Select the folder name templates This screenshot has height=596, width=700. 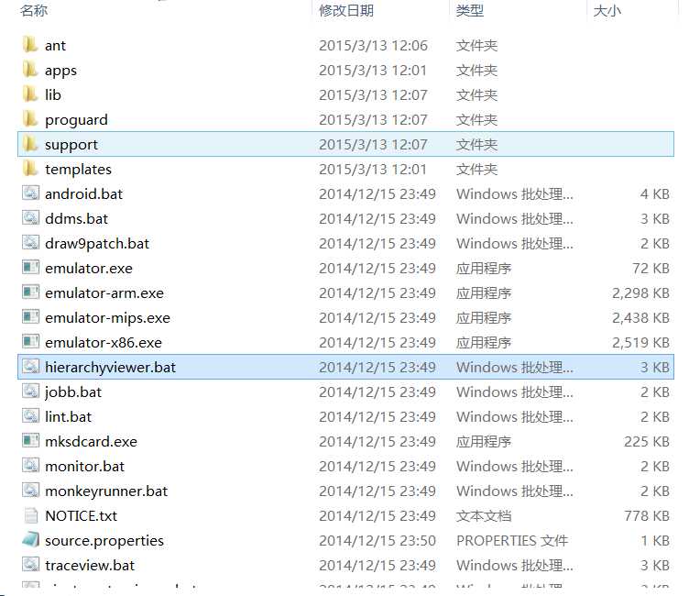coord(78,170)
